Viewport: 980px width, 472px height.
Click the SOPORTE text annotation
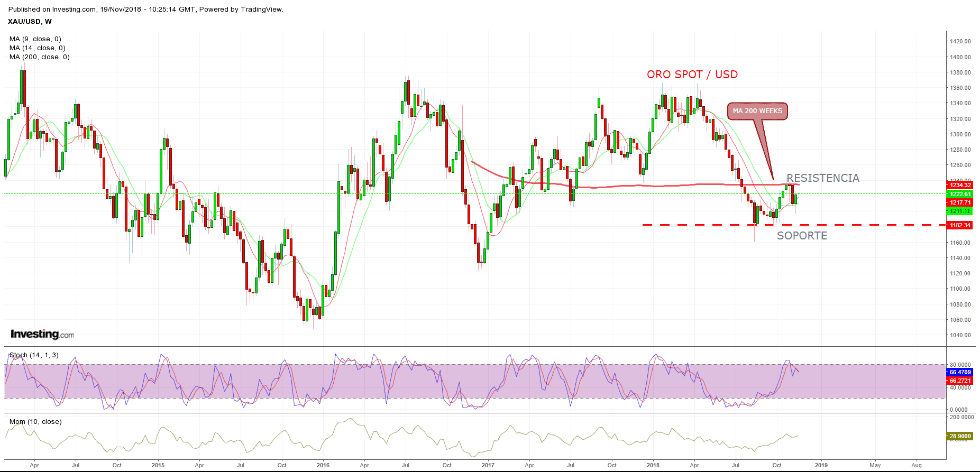pyautogui.click(x=802, y=236)
